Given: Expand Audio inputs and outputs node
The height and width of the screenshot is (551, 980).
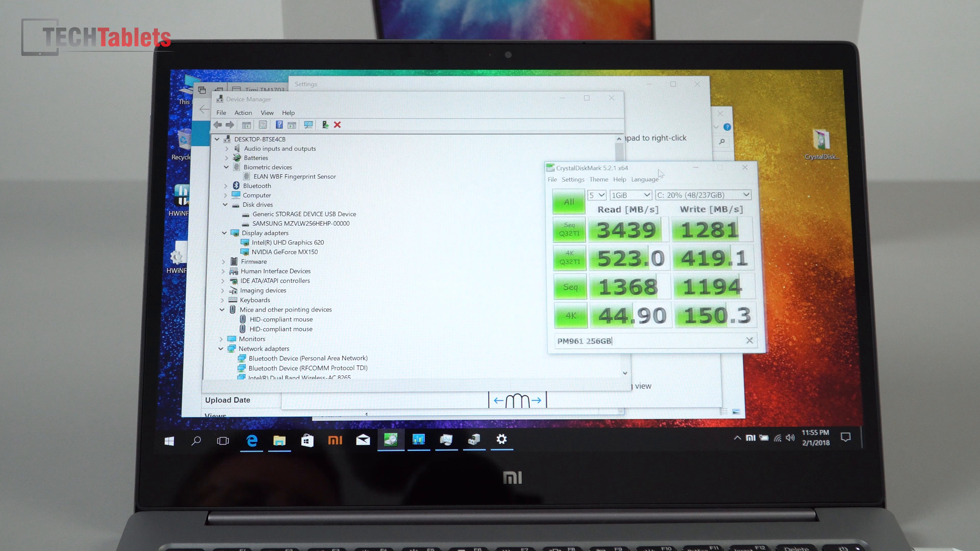Looking at the screenshot, I should click(x=227, y=148).
